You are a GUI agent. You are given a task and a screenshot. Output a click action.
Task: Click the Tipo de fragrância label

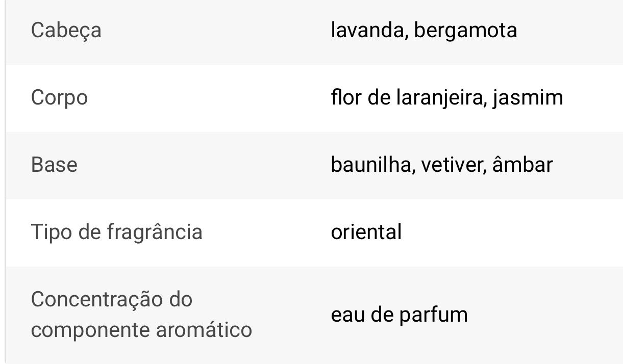[x=117, y=232]
